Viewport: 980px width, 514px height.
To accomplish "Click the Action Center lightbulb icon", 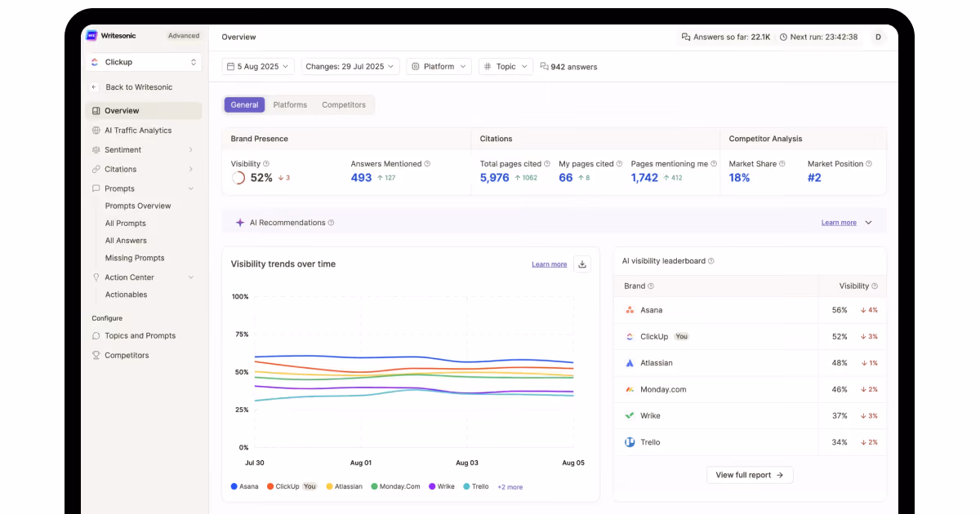I will [96, 277].
